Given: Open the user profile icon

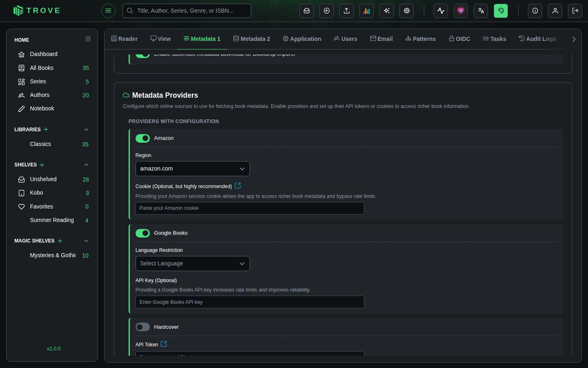Looking at the screenshot, I should (x=555, y=11).
